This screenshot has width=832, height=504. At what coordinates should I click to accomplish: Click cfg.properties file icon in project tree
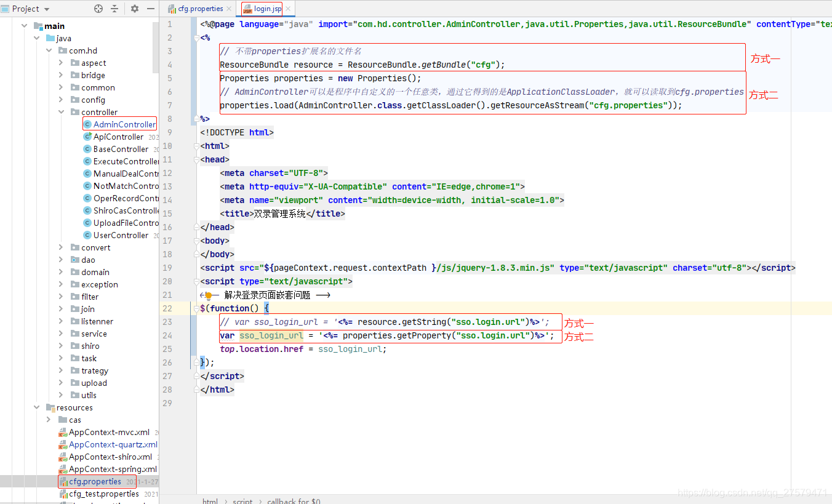63,481
